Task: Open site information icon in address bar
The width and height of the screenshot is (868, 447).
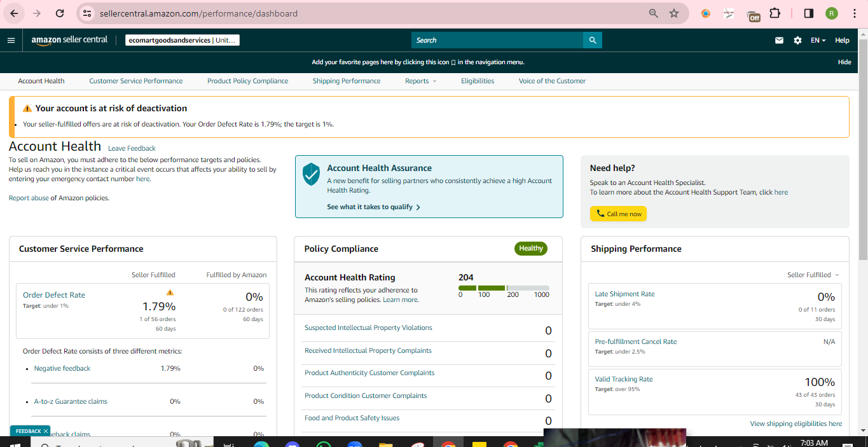Action: (88, 13)
